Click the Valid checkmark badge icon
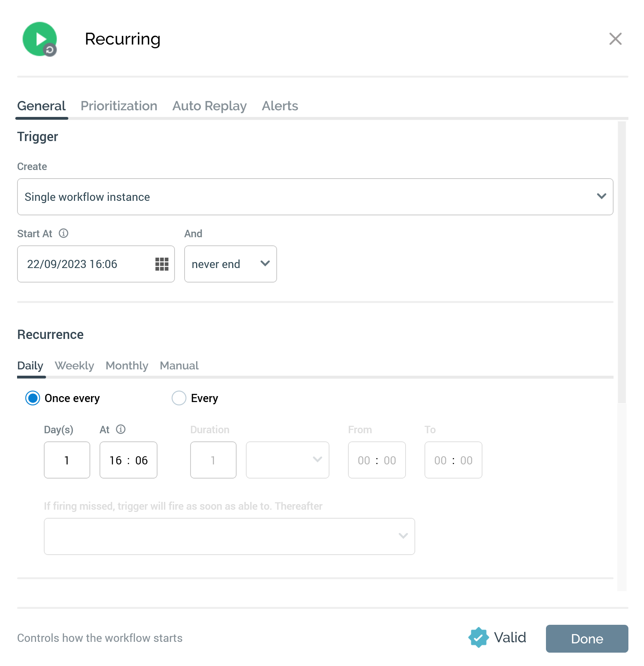This screenshot has width=644, height=666. [x=478, y=637]
